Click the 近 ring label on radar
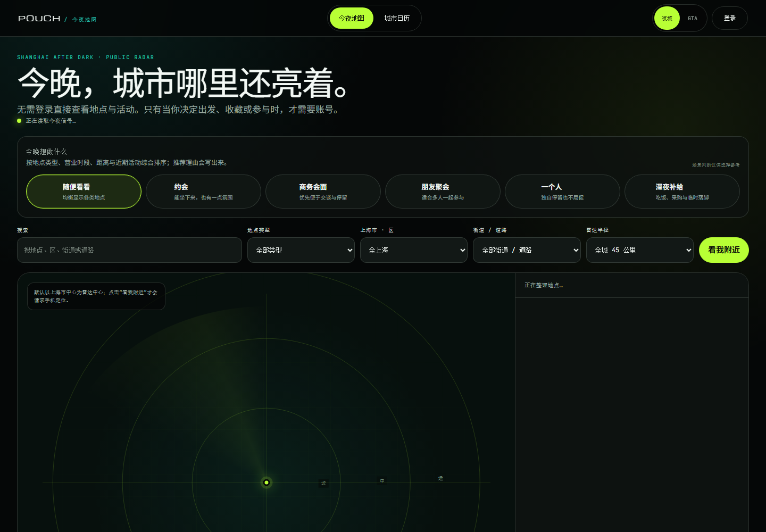This screenshot has height=532, width=766. coord(323,484)
